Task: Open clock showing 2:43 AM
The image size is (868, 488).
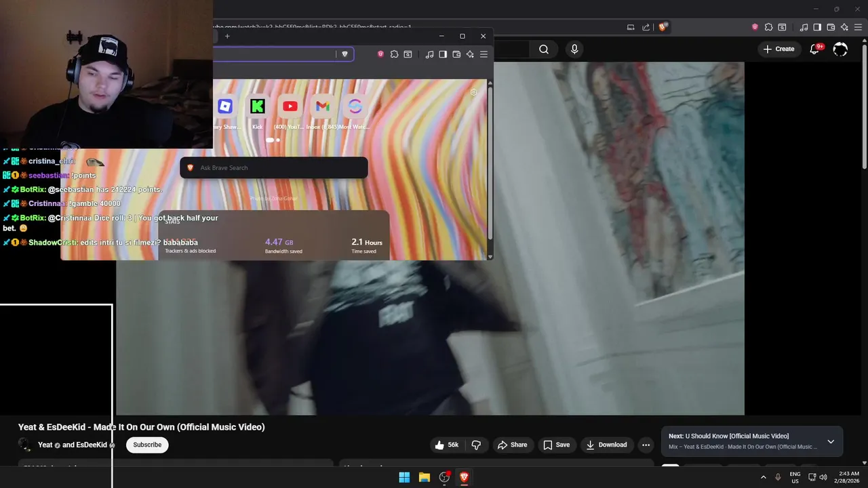Action: pos(848,477)
